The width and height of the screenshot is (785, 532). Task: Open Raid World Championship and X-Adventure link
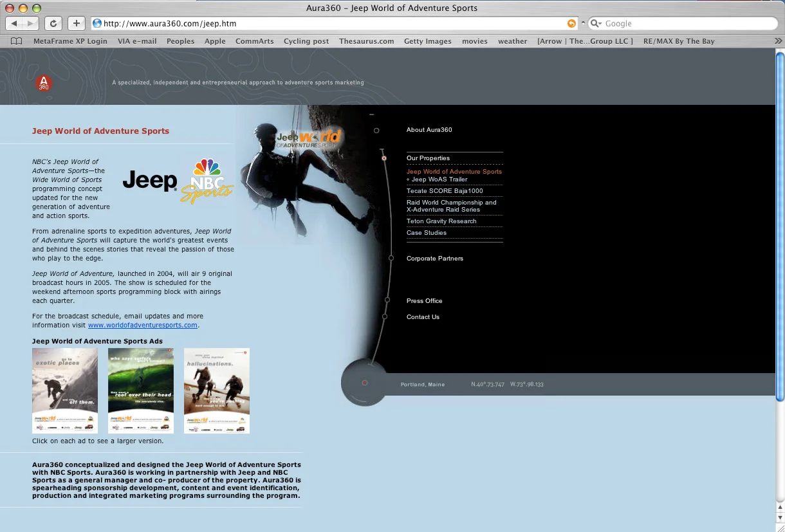pos(451,206)
